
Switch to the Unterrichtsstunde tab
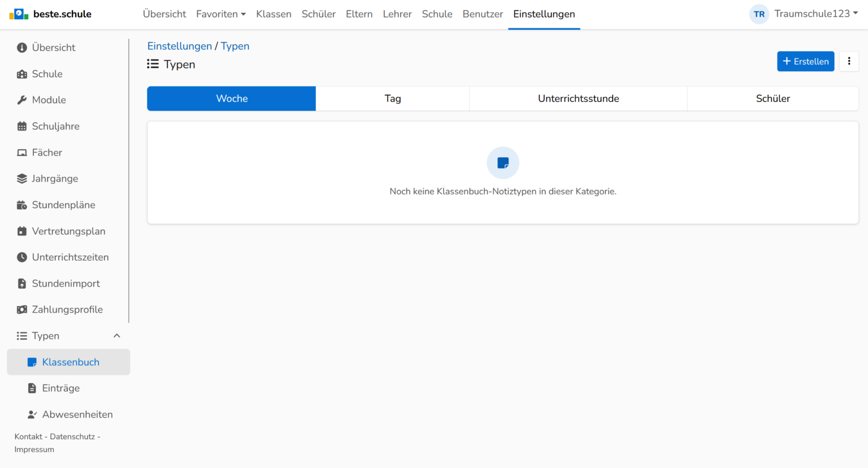pos(579,98)
